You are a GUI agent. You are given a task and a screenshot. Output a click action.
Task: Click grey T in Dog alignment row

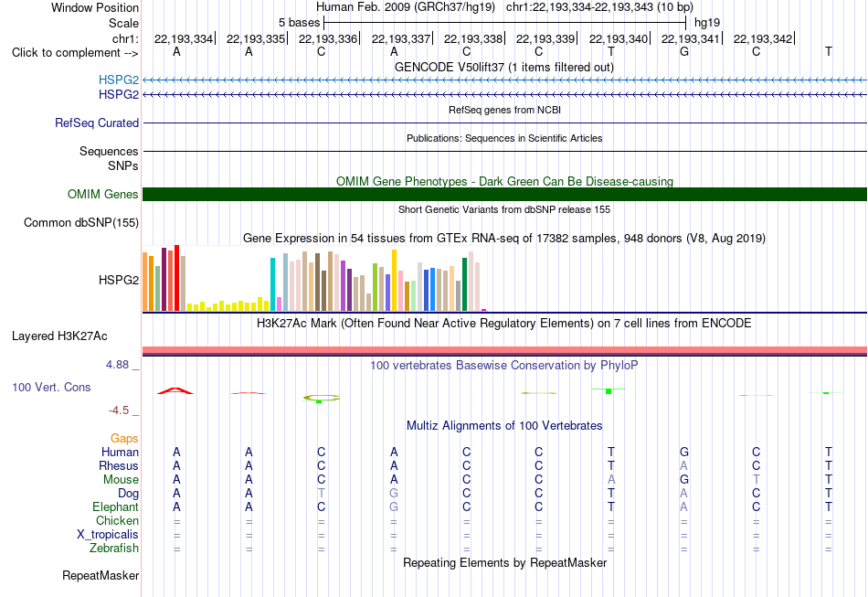pyautogui.click(x=321, y=493)
